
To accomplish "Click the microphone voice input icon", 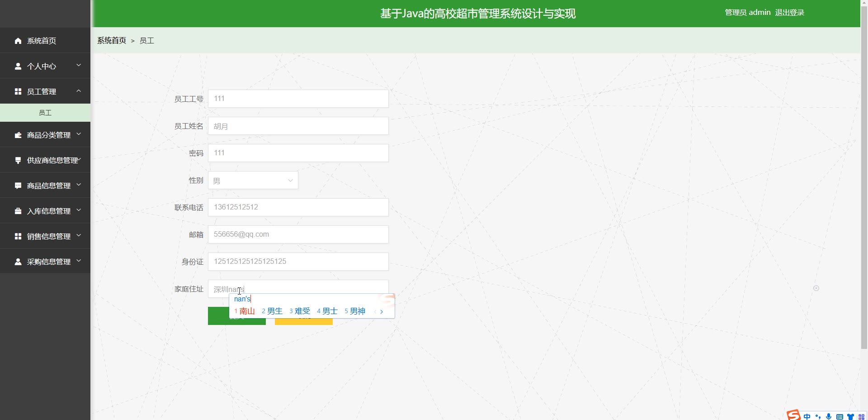I will pyautogui.click(x=829, y=416).
